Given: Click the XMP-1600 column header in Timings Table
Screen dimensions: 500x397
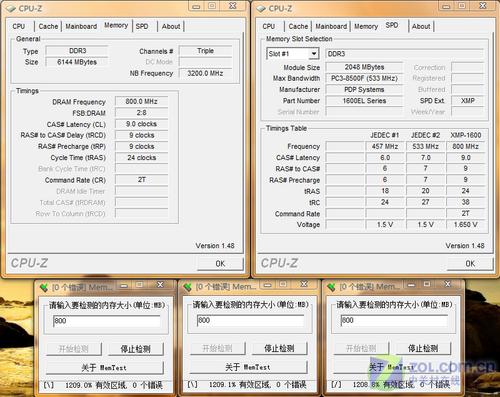Looking at the screenshot, I should [466, 135].
